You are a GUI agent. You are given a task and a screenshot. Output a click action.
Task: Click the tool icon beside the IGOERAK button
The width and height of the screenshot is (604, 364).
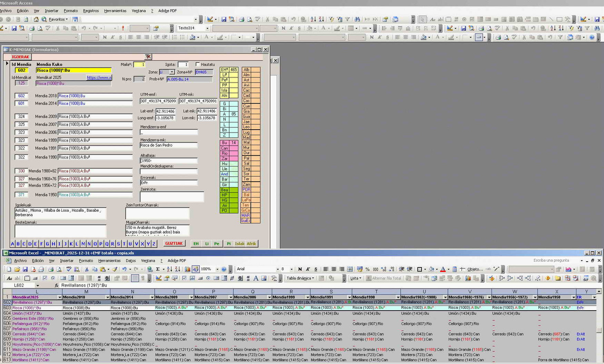point(148,57)
